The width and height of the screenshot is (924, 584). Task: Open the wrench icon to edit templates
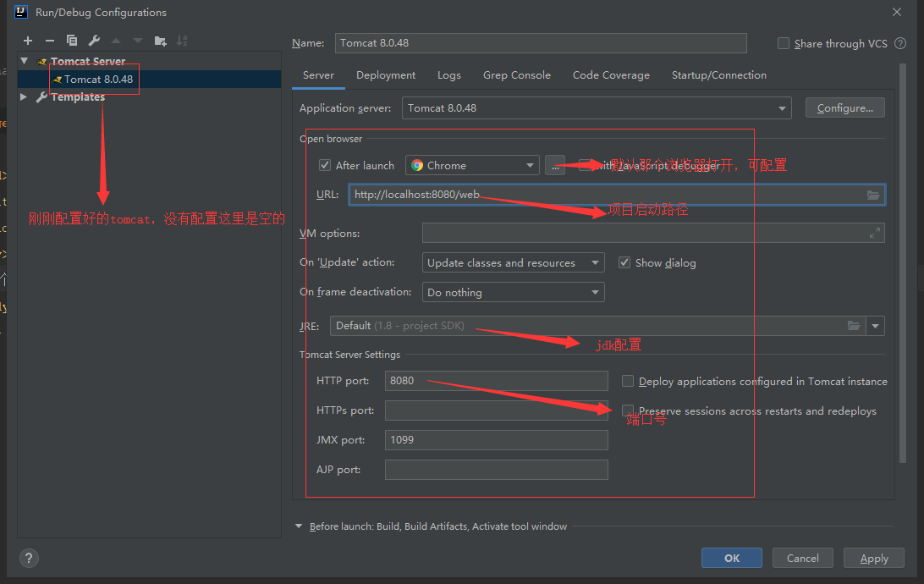click(x=94, y=41)
